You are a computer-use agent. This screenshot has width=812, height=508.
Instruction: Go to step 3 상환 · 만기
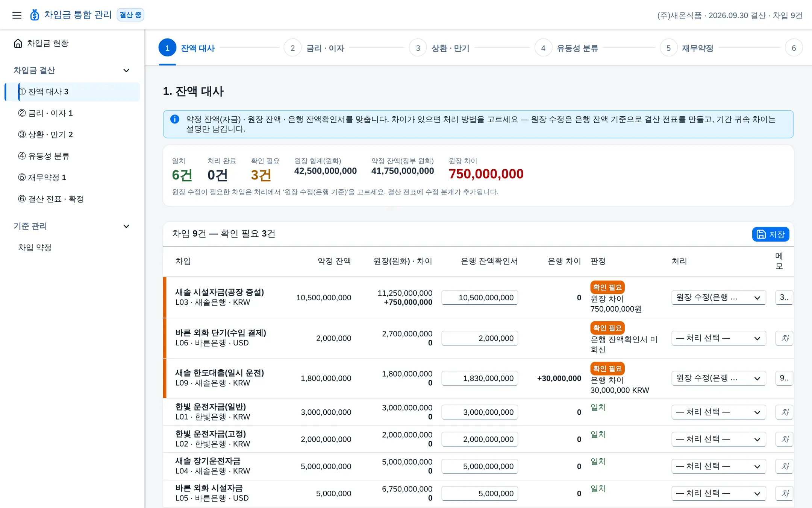pyautogui.click(x=439, y=48)
